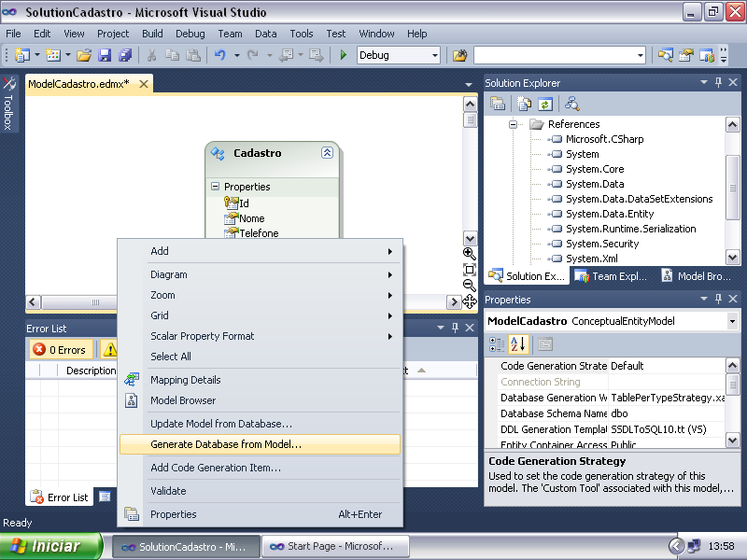Click the Save All toolbar icon
This screenshot has width=747, height=560.
(125, 55)
